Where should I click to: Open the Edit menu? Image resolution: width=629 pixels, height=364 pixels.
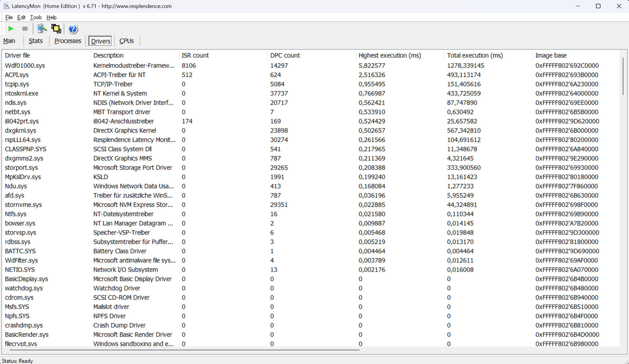pyautogui.click(x=21, y=17)
